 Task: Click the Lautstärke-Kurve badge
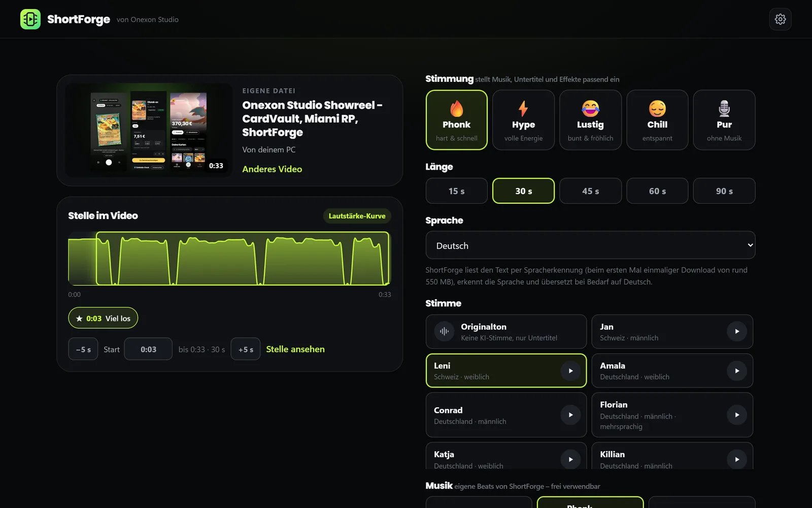coord(357,216)
